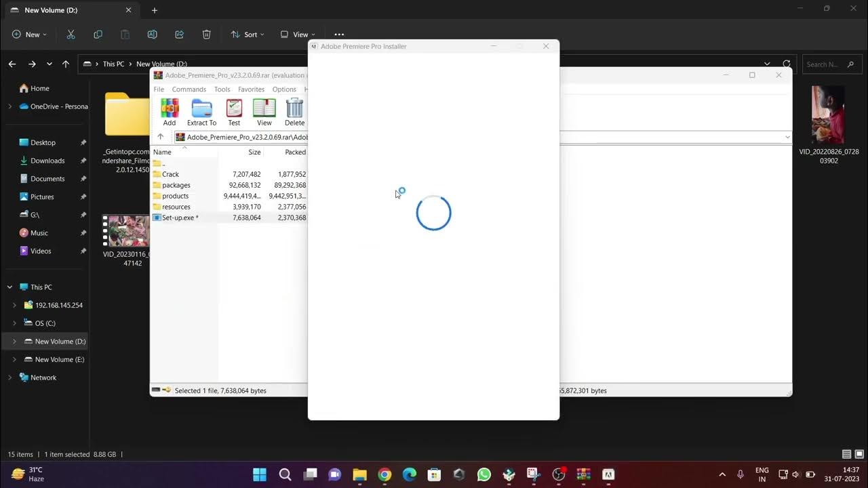Screen dimensions: 868x488
Task: Open File Explorer from taskbar
Action: pos(359,474)
